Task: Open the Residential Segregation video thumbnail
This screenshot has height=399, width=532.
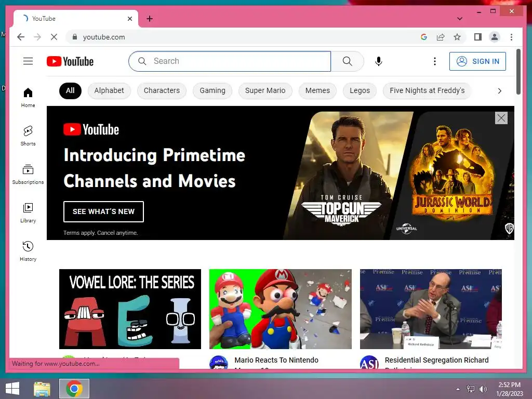Action: [431, 309]
